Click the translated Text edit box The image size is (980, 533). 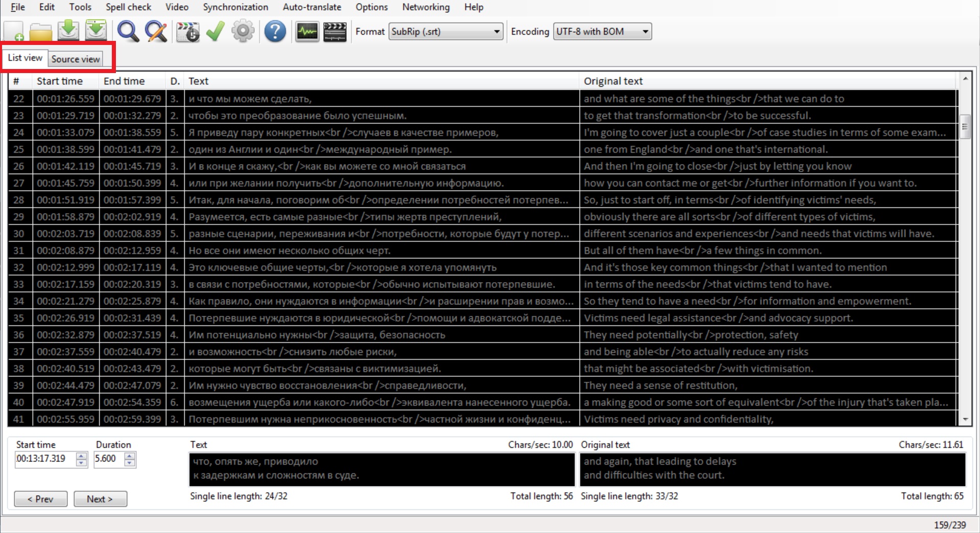[x=382, y=469]
